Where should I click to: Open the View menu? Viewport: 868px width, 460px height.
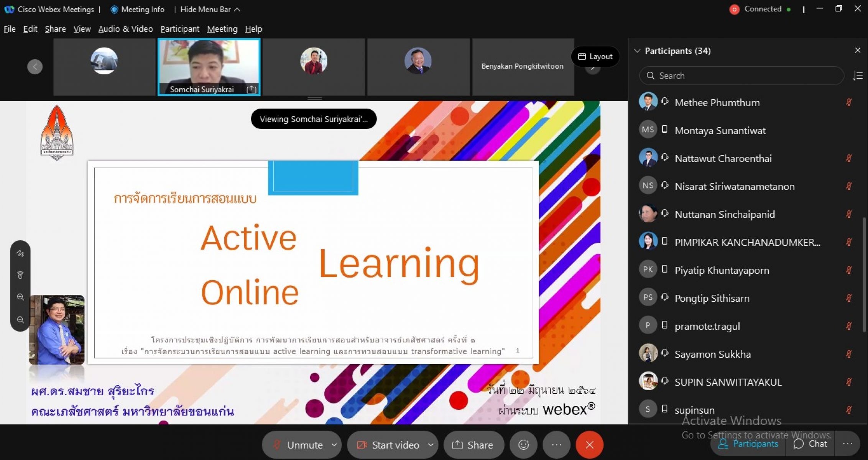[82, 29]
